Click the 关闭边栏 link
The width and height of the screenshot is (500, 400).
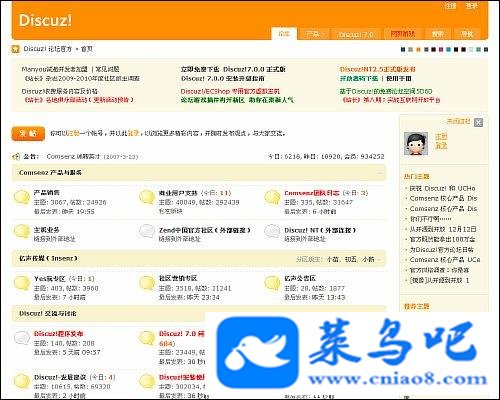click(458, 121)
